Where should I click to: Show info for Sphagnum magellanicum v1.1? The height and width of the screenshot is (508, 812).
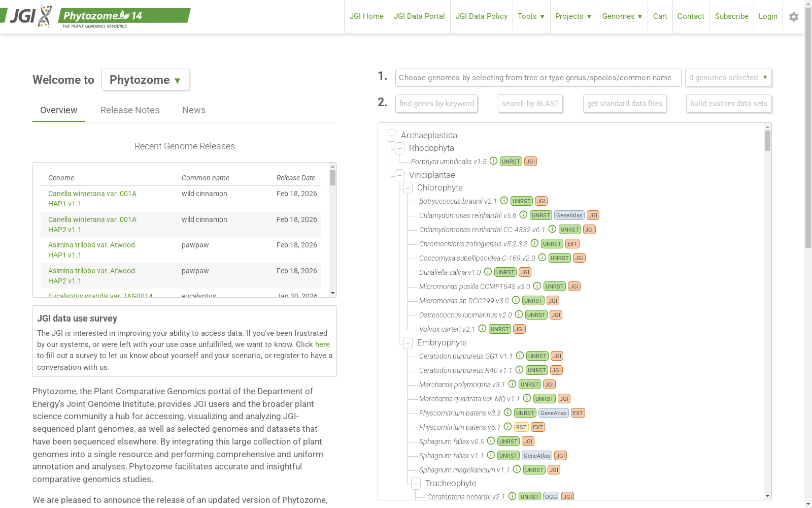click(x=517, y=469)
